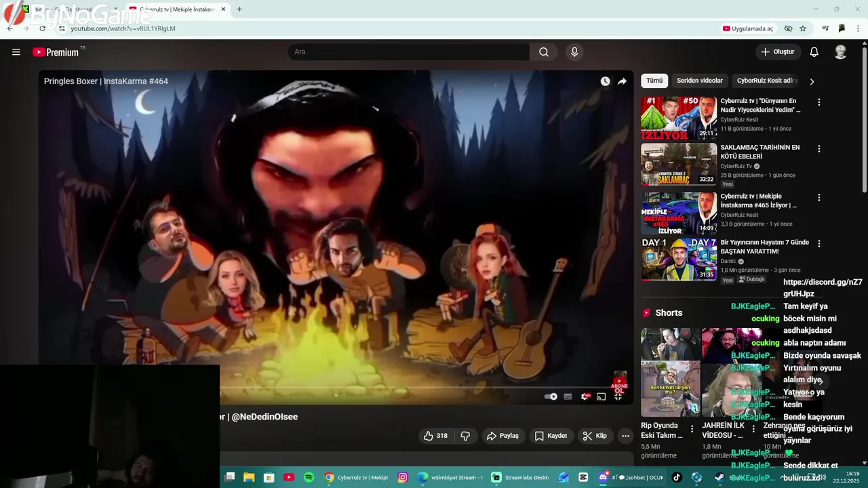Go back with browser back arrow
This screenshot has height=488, width=868.
(10, 28)
